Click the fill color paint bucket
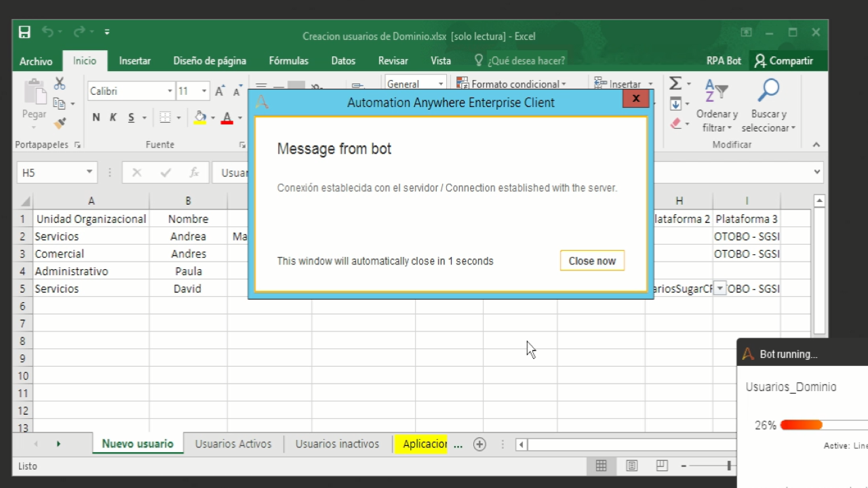This screenshot has height=488, width=868. coord(200,118)
